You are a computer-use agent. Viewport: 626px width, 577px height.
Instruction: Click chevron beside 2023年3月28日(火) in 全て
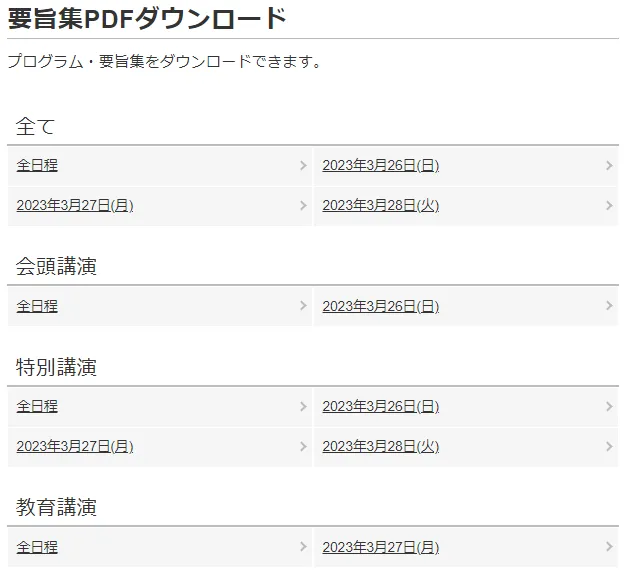(x=609, y=206)
